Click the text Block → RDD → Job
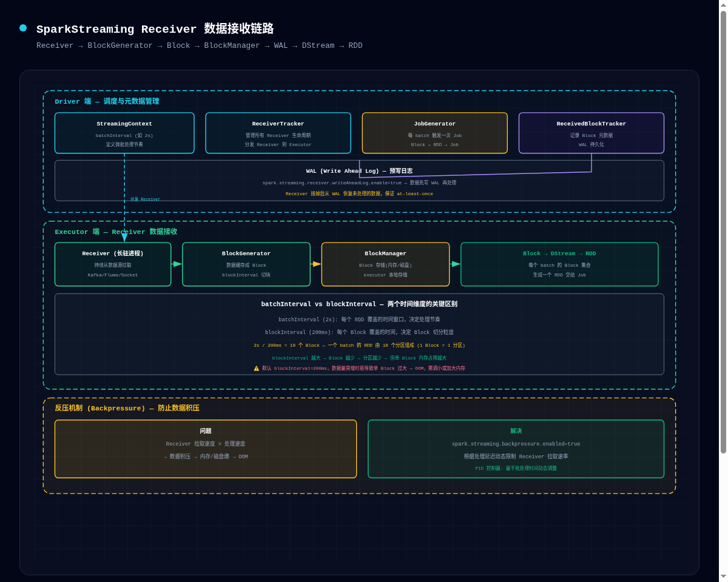Viewport: 728px width, 582px height. (x=435, y=144)
